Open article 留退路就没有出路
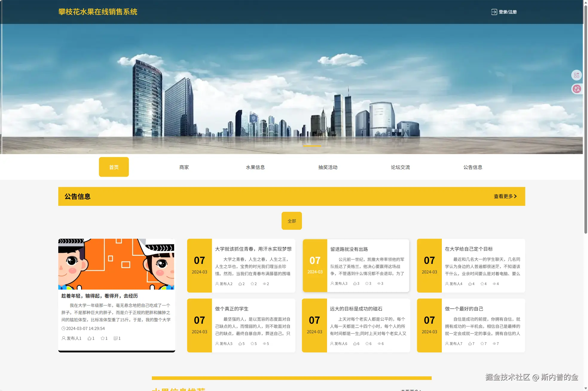Screen dimensions: 588x391 click(349, 249)
